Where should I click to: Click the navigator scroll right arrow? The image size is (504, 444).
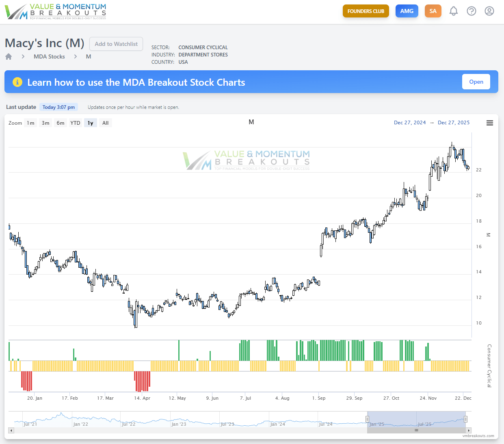pos(469,430)
